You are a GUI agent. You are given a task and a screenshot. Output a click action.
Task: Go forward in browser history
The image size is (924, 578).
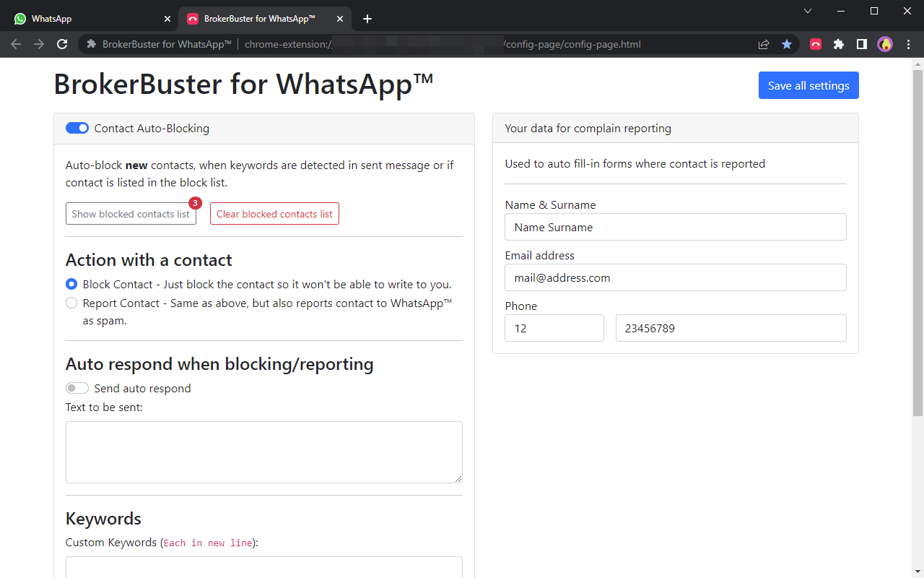click(x=39, y=44)
